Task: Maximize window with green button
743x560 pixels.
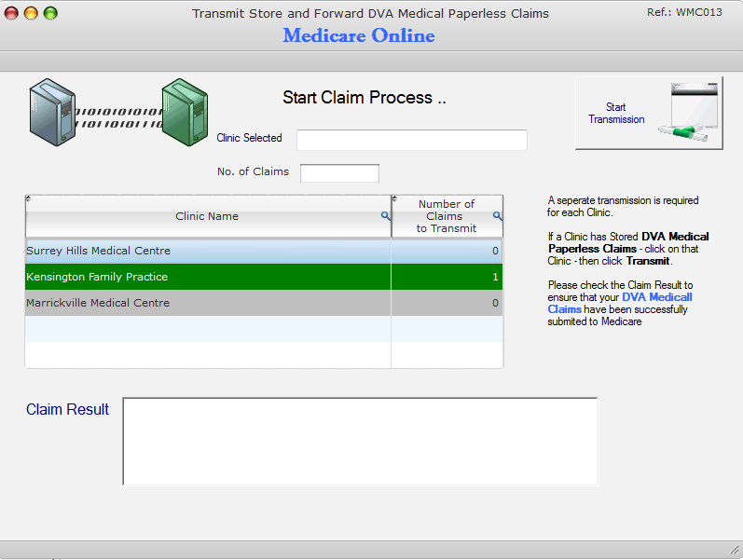Action: point(50,13)
